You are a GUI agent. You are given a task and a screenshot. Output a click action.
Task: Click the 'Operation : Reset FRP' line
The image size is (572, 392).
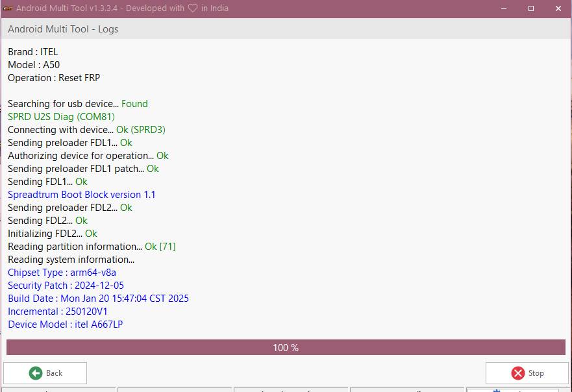[x=54, y=78]
